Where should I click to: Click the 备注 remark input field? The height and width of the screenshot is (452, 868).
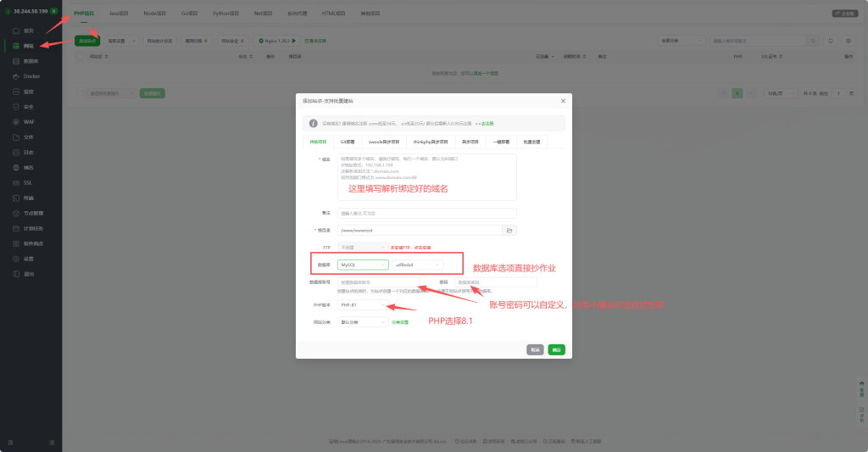[x=426, y=213]
